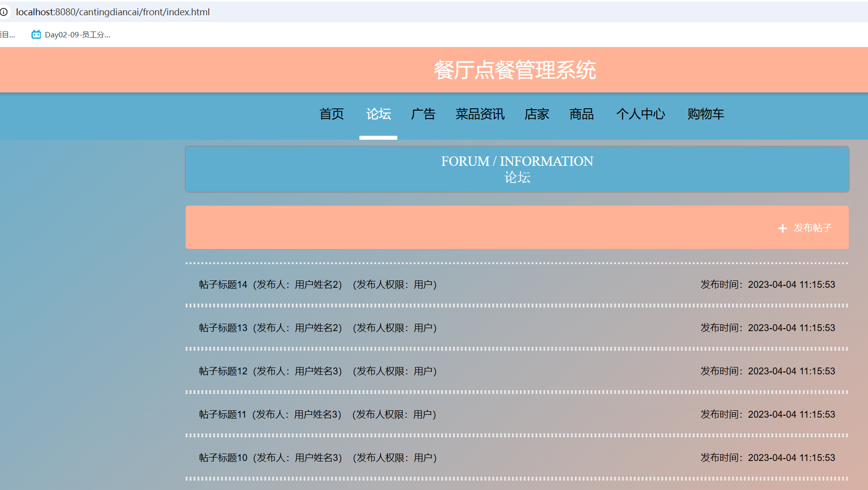Open forum post 帖子标题11
Viewport: 868px width, 490px height.
pos(223,415)
